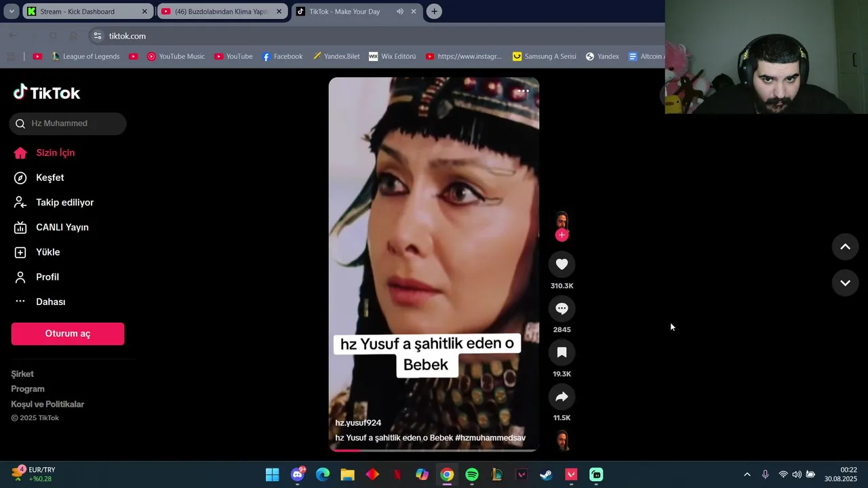Switch to the Buzdolabından Klima YouTube tab
Screen dimensions: 868x488
pyautogui.click(x=221, y=12)
